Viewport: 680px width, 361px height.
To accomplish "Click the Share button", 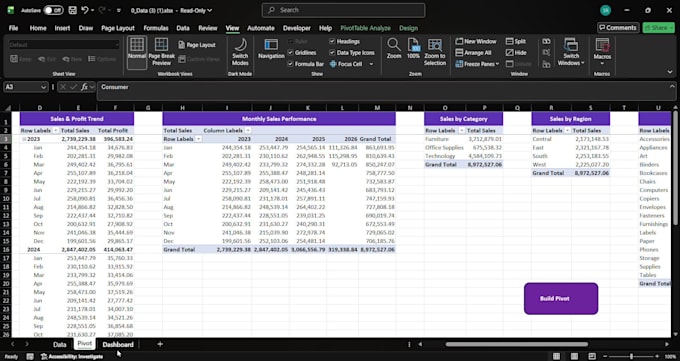I will point(658,28).
